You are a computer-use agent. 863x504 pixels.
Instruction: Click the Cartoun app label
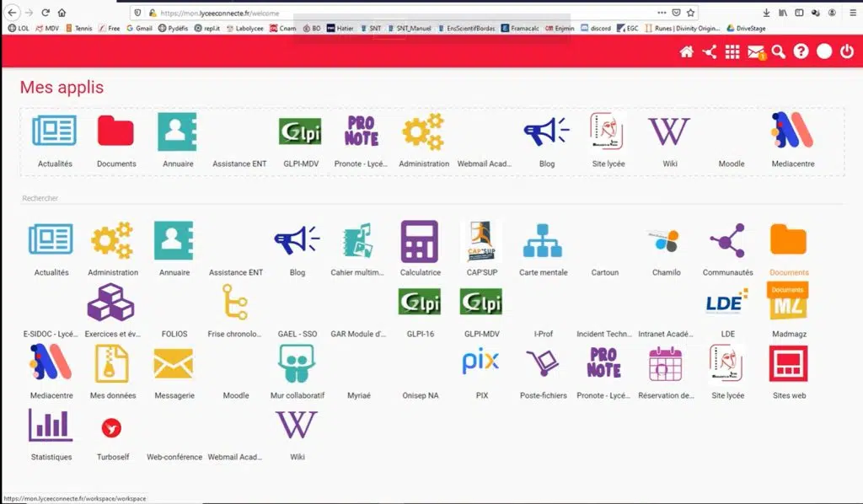(604, 272)
